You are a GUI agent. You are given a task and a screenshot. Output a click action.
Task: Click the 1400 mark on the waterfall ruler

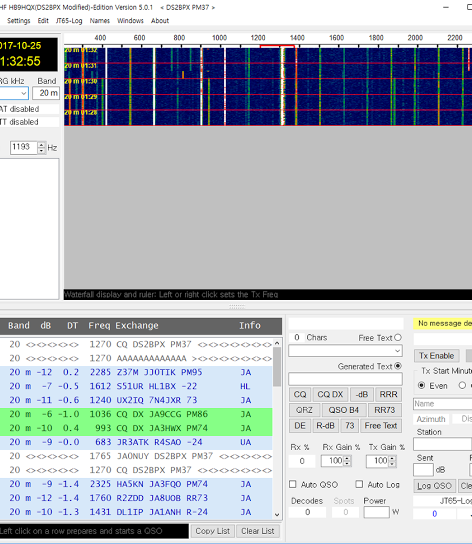[297, 38]
